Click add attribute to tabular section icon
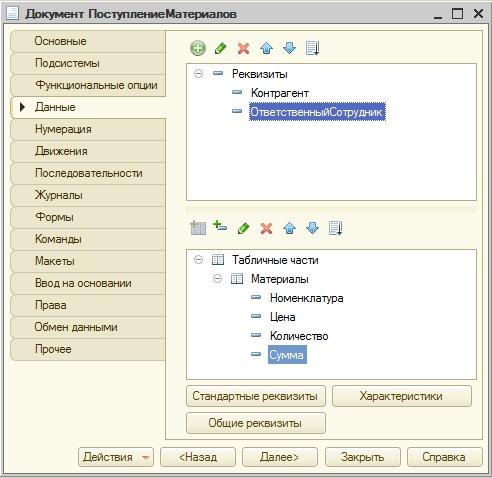 220,227
